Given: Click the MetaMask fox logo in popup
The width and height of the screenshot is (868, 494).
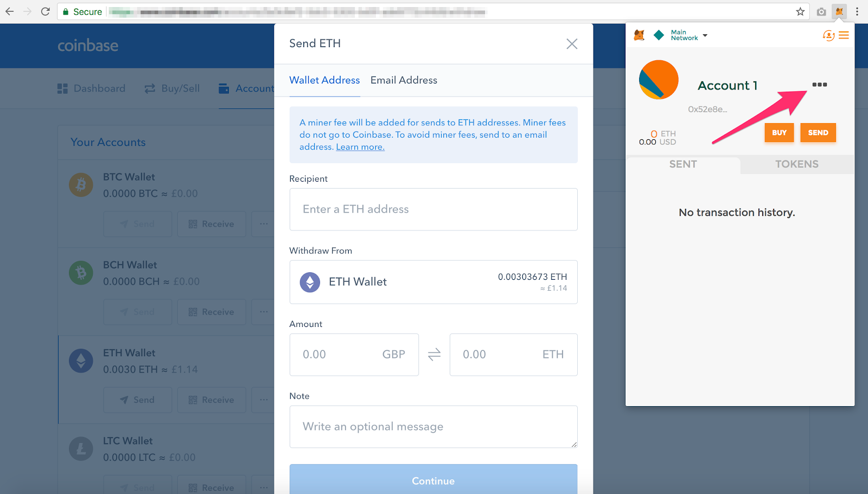Looking at the screenshot, I should pyautogui.click(x=640, y=35).
